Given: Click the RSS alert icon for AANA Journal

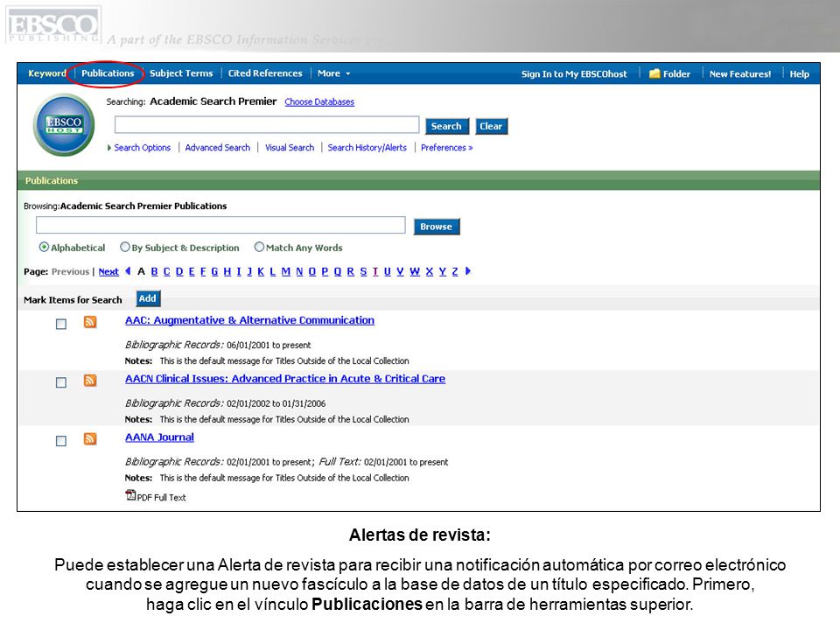Looking at the screenshot, I should (90, 438).
